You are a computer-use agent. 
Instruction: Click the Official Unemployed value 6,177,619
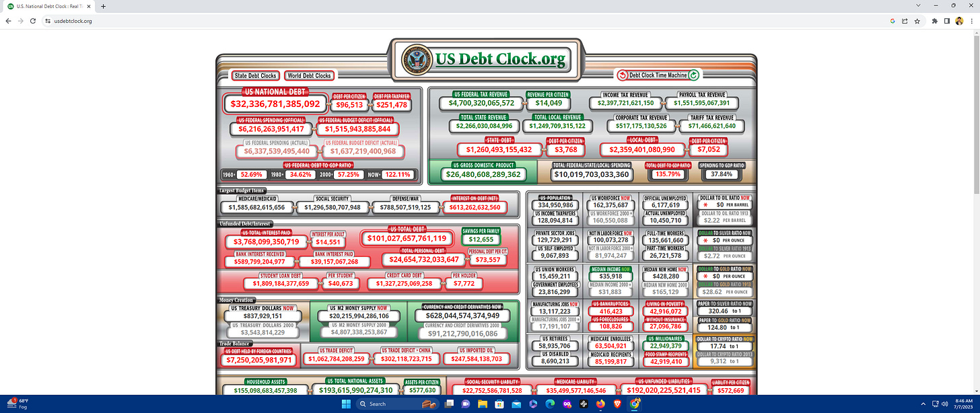(x=665, y=205)
